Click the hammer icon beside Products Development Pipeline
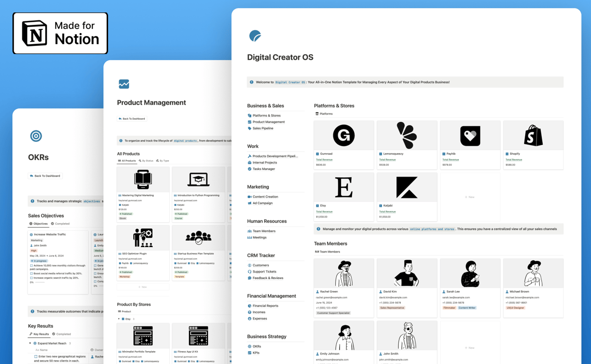The image size is (591, 364). [249, 156]
